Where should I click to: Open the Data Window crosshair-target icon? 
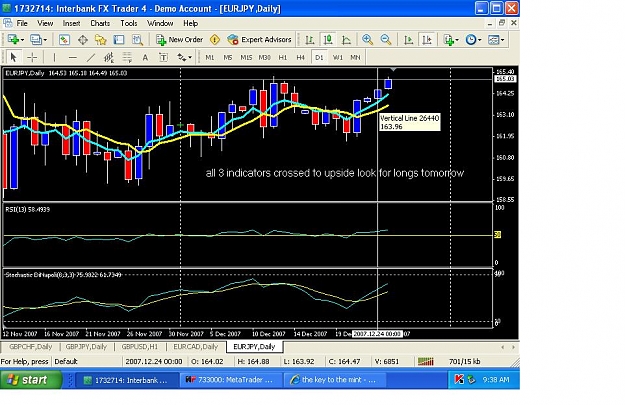(83, 39)
